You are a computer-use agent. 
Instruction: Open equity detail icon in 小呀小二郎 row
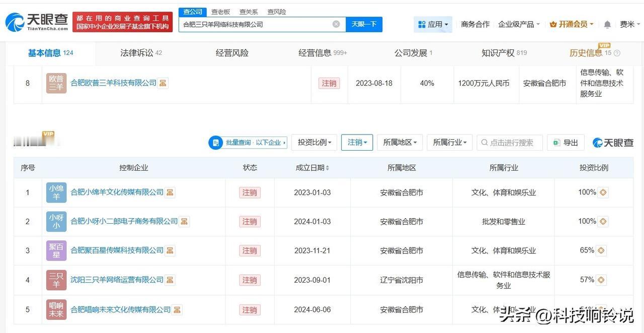[603, 221]
